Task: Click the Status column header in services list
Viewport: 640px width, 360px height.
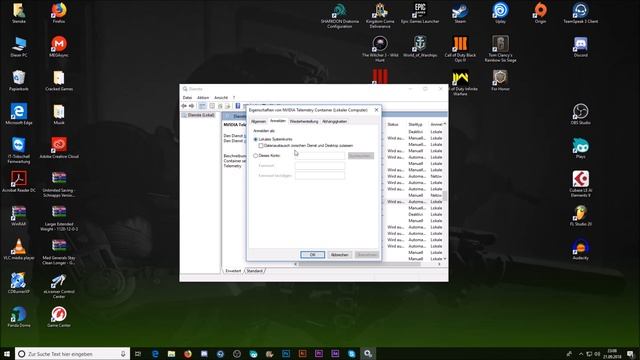Action: click(x=393, y=124)
